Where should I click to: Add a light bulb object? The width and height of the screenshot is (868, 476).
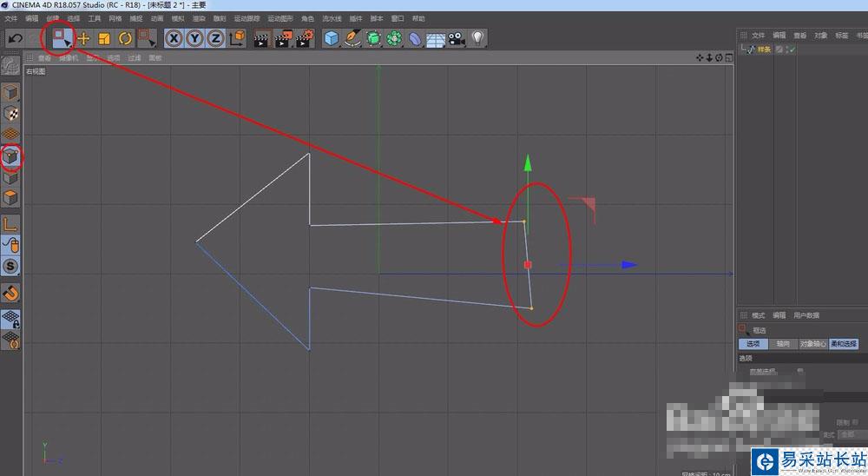(x=477, y=38)
